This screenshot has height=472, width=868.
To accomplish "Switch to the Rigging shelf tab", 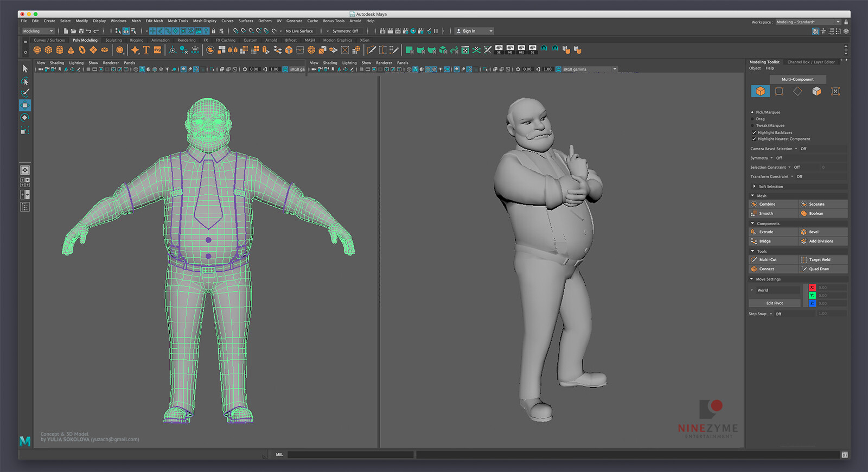I will [x=137, y=40].
